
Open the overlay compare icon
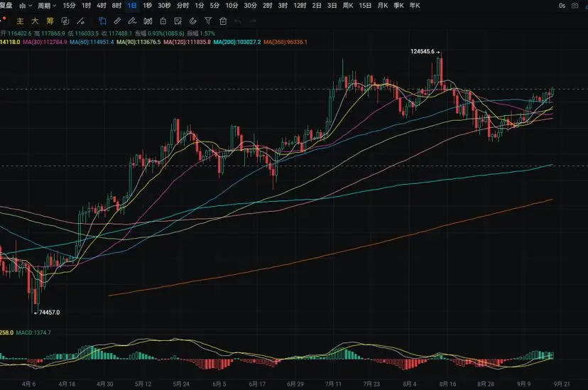[65, 21]
